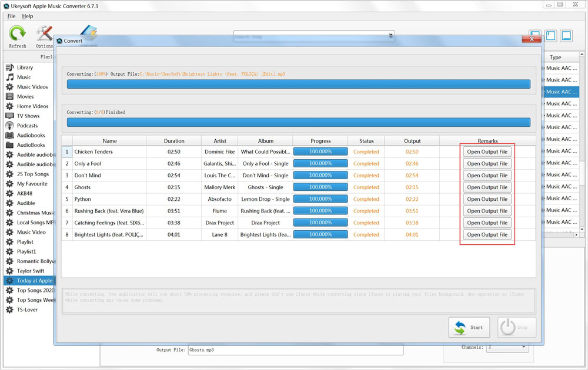Click the Type column header in main window
The width and height of the screenshot is (588, 370).
coord(556,58)
